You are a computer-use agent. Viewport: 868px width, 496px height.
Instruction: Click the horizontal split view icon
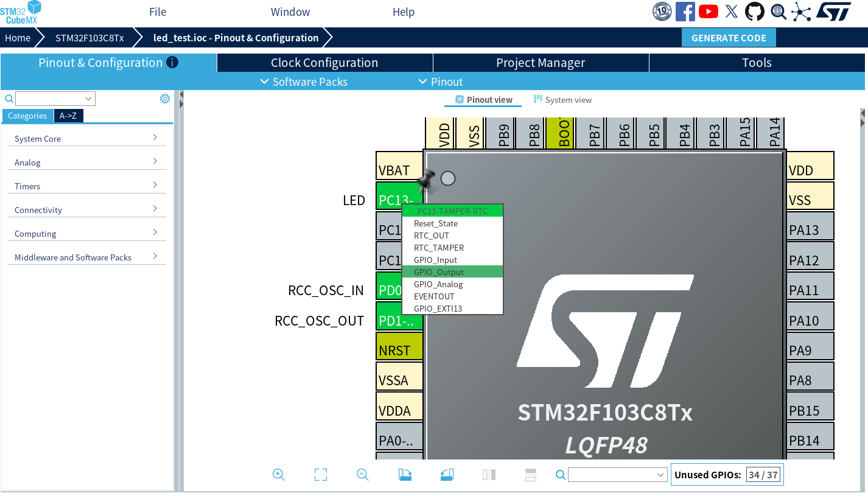tap(530, 475)
